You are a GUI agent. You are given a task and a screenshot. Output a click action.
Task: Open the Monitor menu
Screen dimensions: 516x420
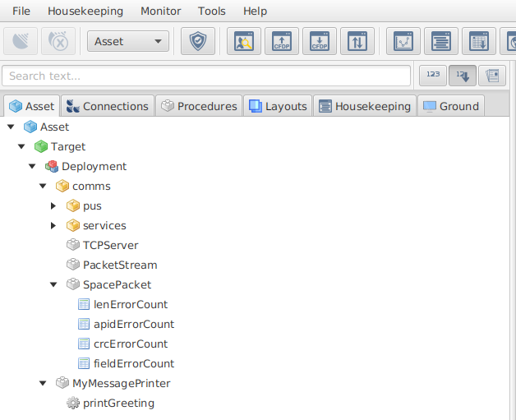[x=160, y=12]
